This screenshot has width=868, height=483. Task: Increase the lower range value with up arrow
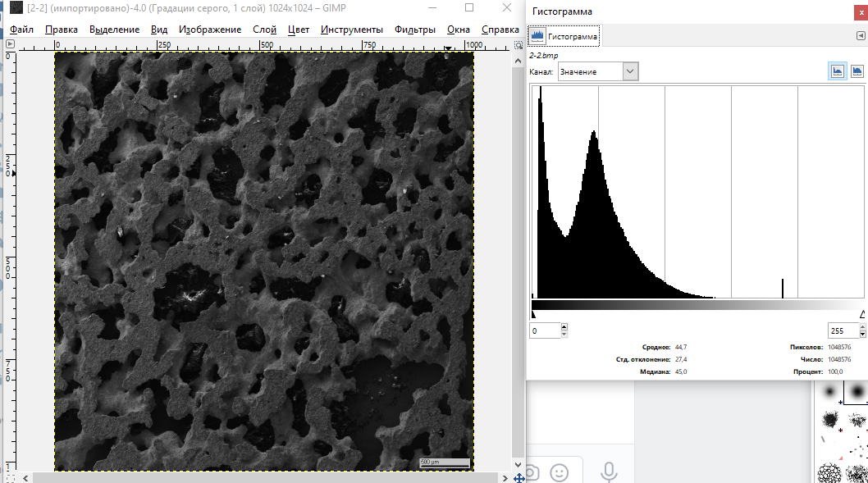click(x=564, y=327)
